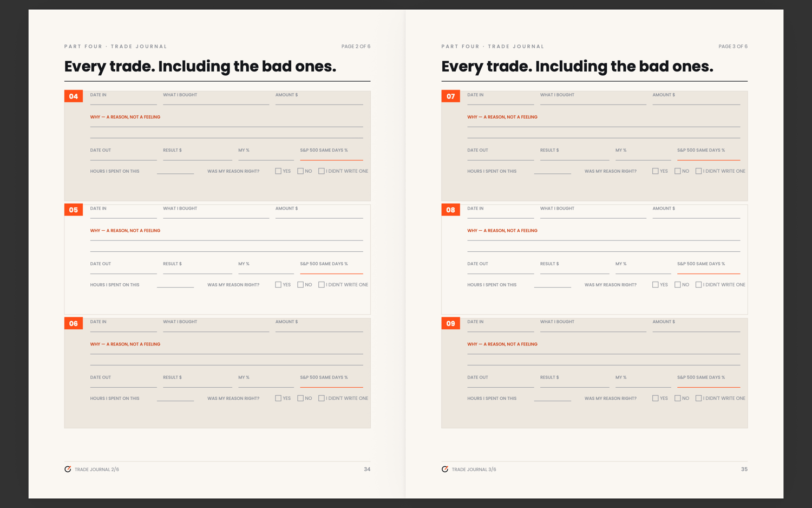This screenshot has width=812, height=508.
Task: Click page number 34 in footer
Action: tap(367, 470)
